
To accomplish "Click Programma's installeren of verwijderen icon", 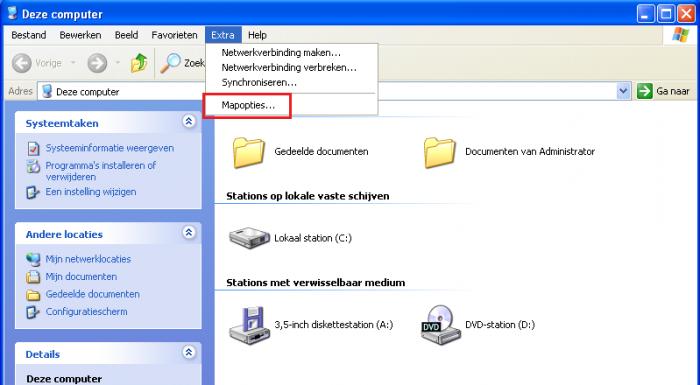I will coord(33,166).
